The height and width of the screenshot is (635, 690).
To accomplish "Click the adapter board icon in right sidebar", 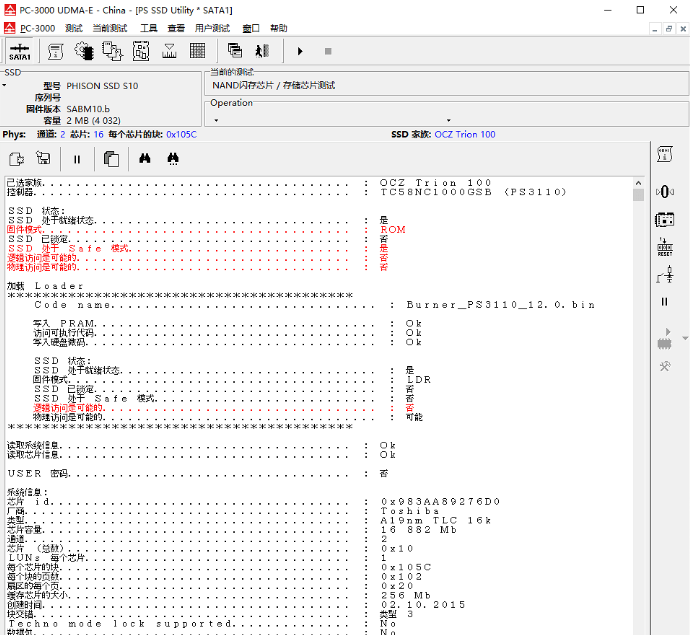I will click(664, 220).
